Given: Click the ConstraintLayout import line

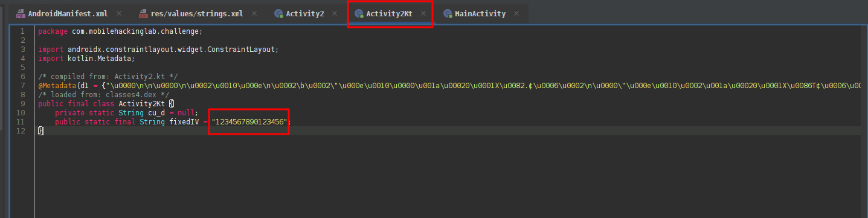Looking at the screenshot, I should tap(158, 50).
